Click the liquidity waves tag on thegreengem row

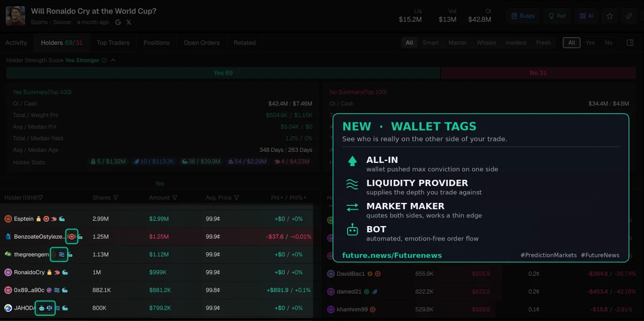tap(62, 254)
